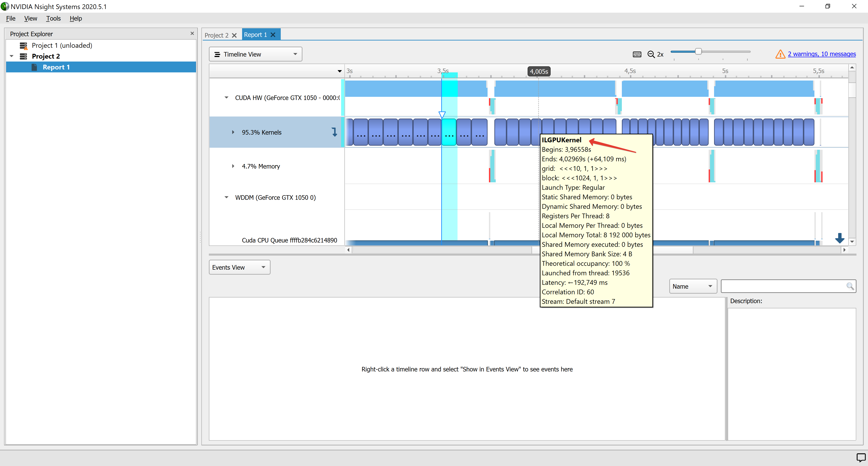Click the search magnifier in filter field
Screen dimensions: 868x466
pyautogui.click(x=849, y=286)
